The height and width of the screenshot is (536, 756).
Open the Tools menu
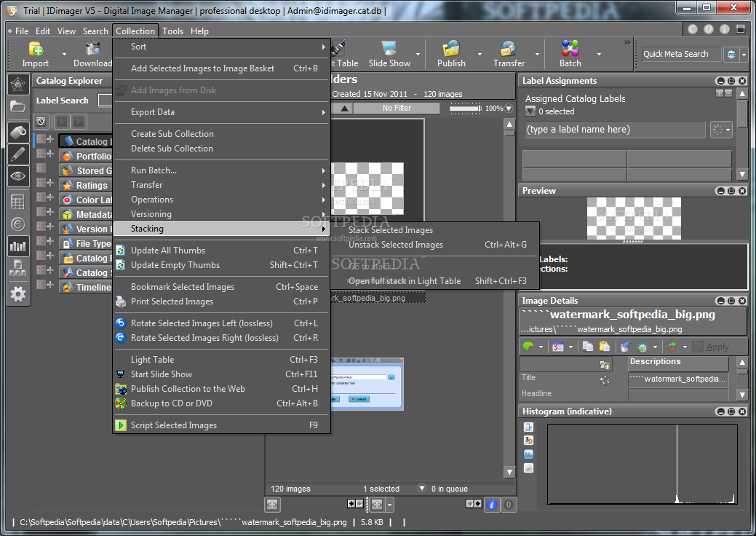coord(172,31)
